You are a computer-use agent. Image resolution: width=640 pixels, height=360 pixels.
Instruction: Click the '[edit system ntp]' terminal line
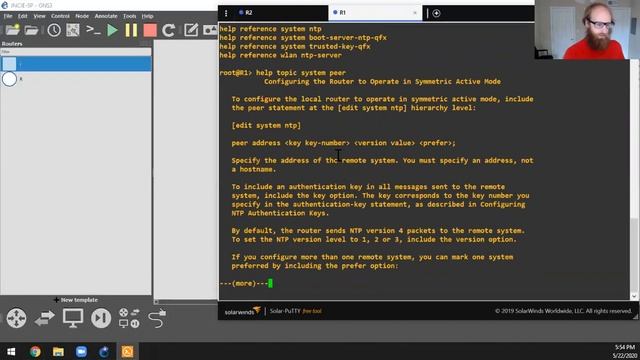click(x=266, y=125)
